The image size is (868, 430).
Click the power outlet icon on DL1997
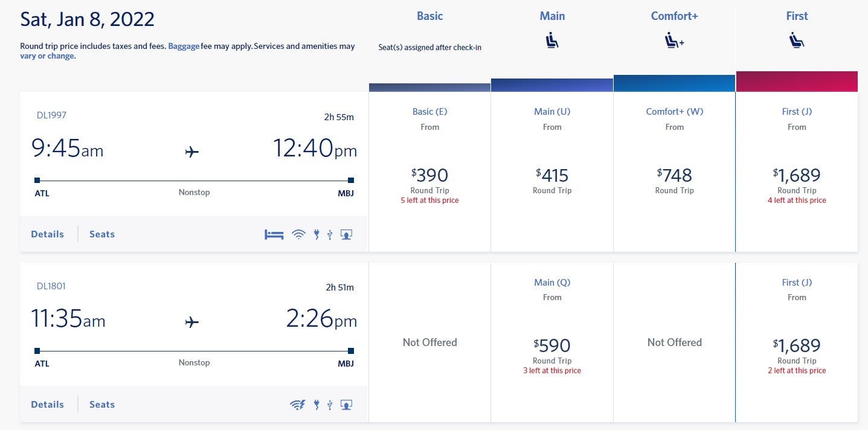[x=316, y=234]
